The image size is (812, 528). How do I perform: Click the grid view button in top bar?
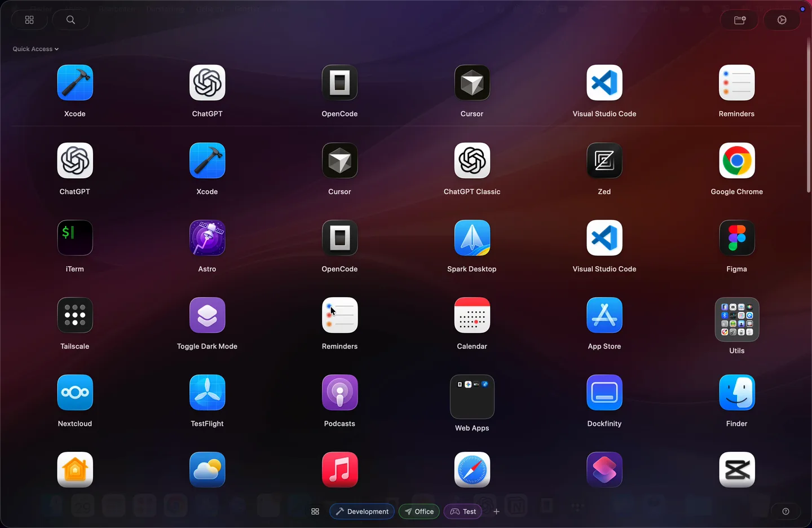[x=29, y=20]
